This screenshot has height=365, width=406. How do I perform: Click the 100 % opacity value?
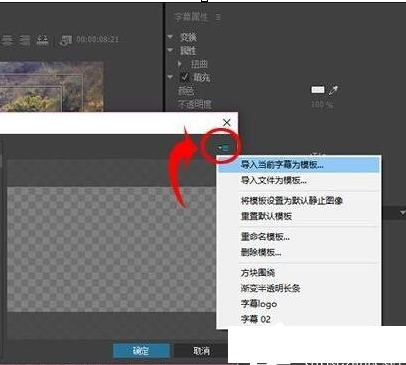[322, 104]
